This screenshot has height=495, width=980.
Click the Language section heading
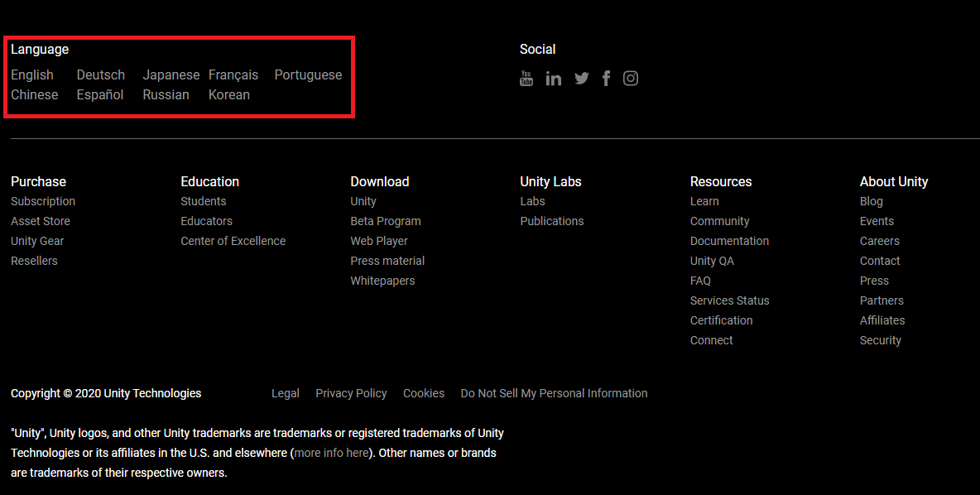40,50
